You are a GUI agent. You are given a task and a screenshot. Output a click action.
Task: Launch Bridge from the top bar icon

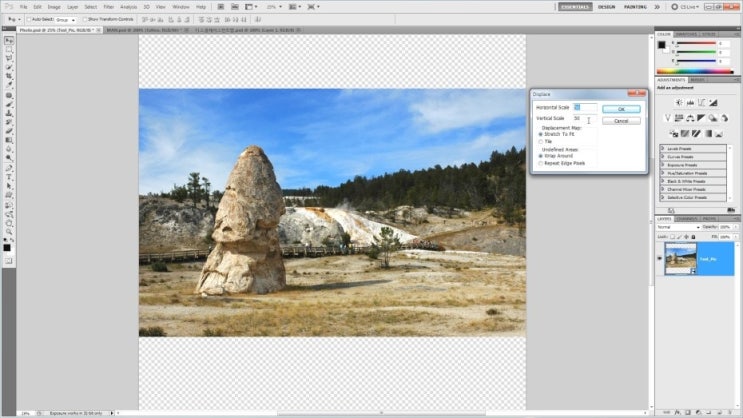(x=221, y=7)
